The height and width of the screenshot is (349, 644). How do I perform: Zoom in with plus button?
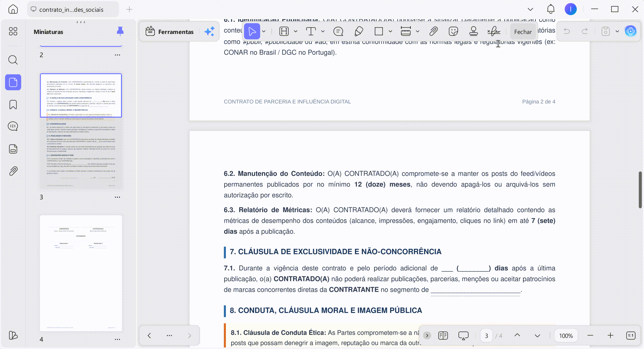click(x=610, y=336)
